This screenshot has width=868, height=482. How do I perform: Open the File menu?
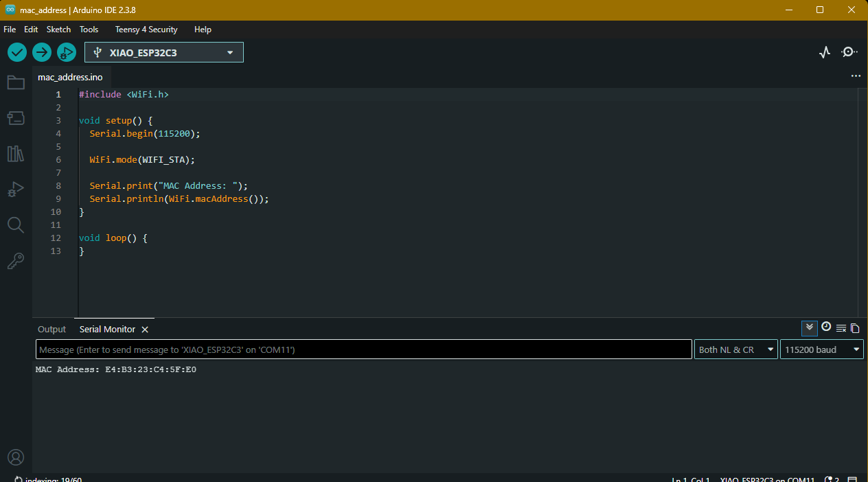pos(10,30)
